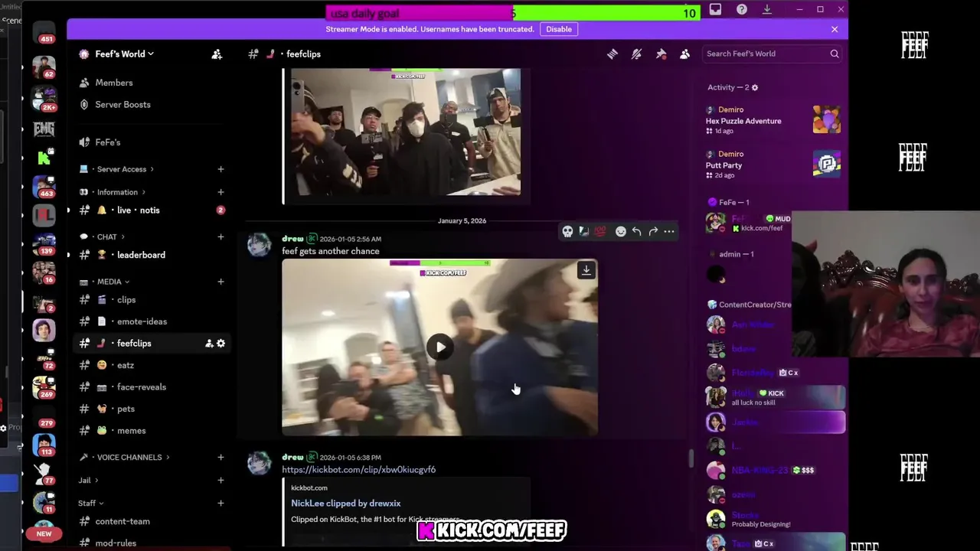The image size is (980, 551).
Task: Open the emote-ideas channel
Action: point(150,321)
